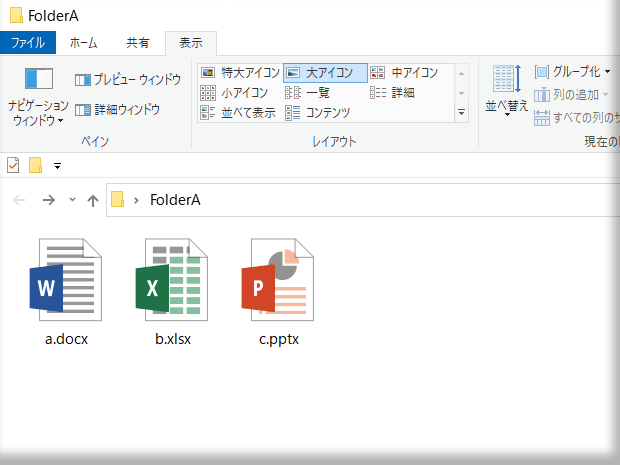Click the forward navigation arrow
Viewport: 620px width, 465px height.
point(49,200)
